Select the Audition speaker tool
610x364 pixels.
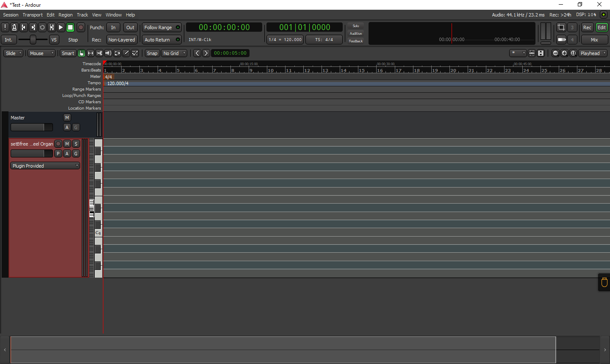point(108,53)
